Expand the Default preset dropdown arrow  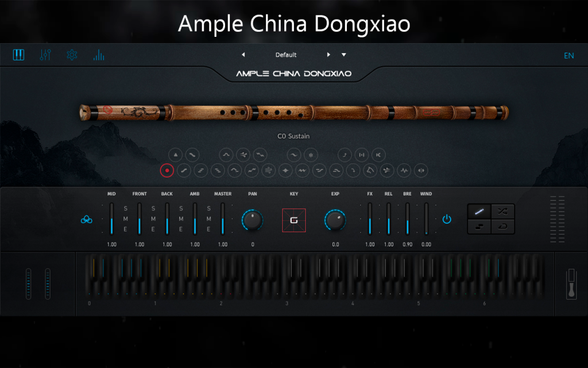pos(343,55)
